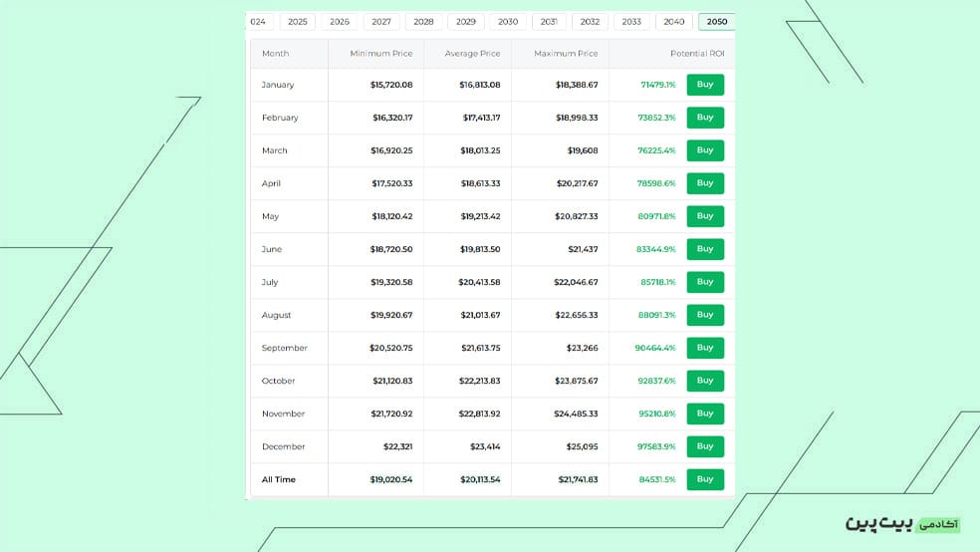
Task: Click the Average Price column header
Action: [x=473, y=54]
